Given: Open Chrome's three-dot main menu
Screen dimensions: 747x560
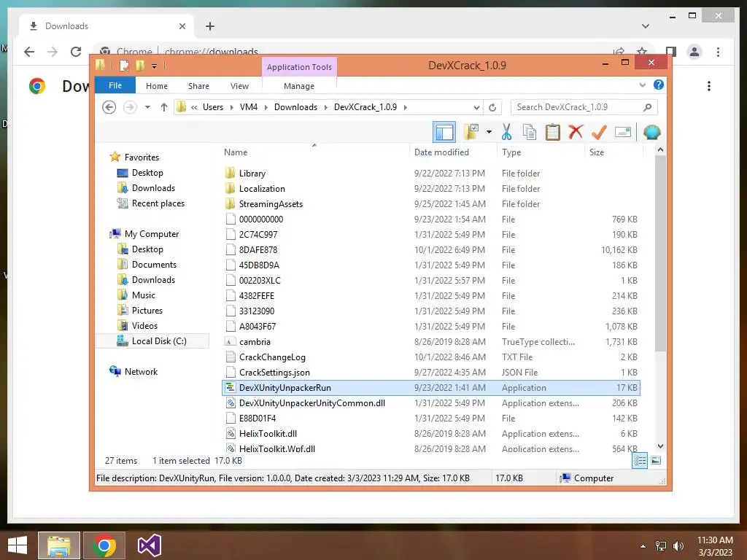Looking at the screenshot, I should tap(718, 52).
